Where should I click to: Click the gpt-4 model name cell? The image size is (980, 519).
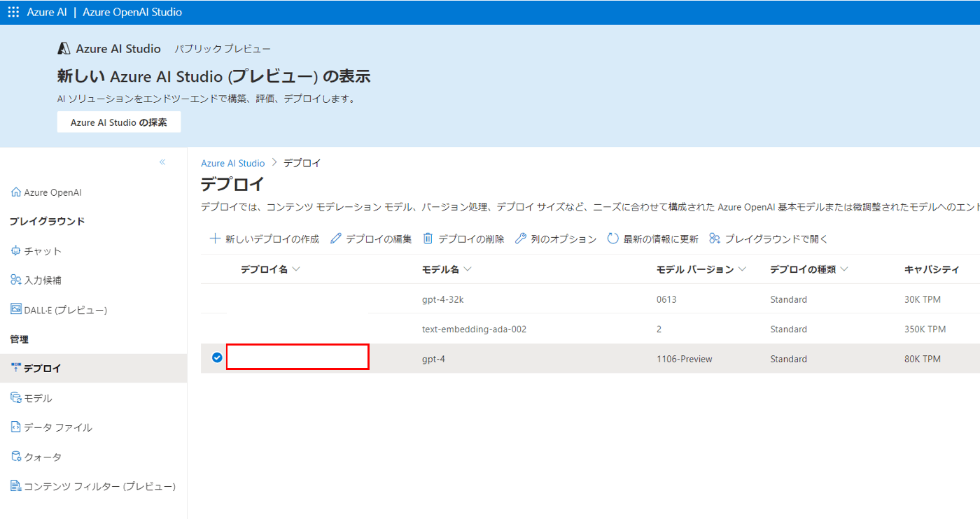coord(433,359)
